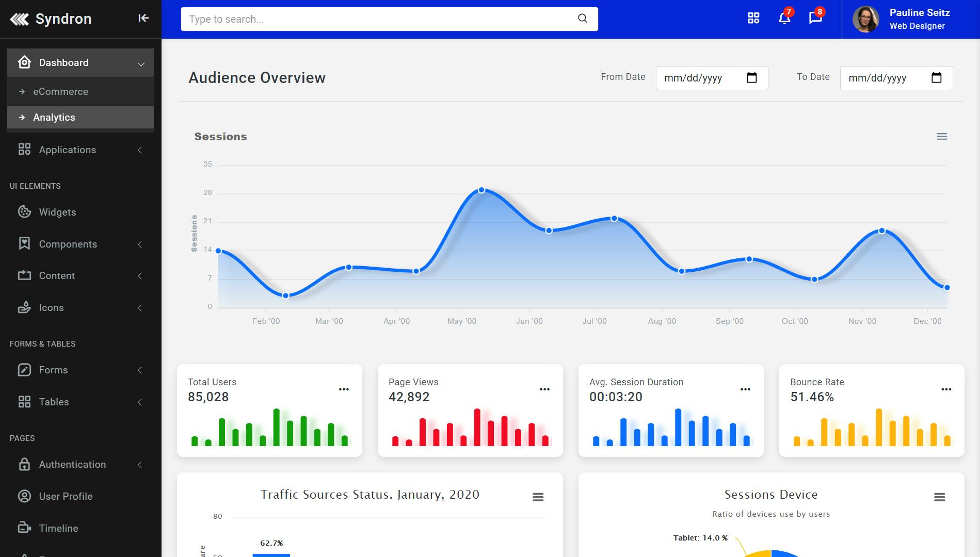This screenshot has height=557, width=980.
Task: Open notifications bell with 7 badge
Action: pos(784,18)
